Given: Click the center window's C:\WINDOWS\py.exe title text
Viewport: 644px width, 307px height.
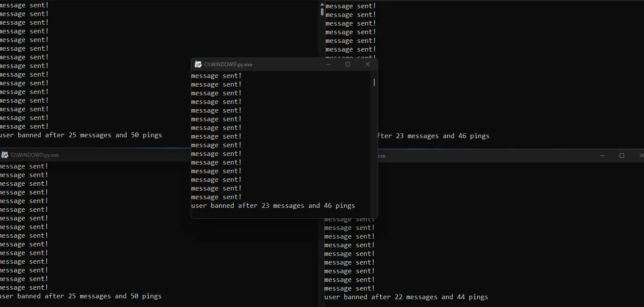Looking at the screenshot, I should coord(228,65).
